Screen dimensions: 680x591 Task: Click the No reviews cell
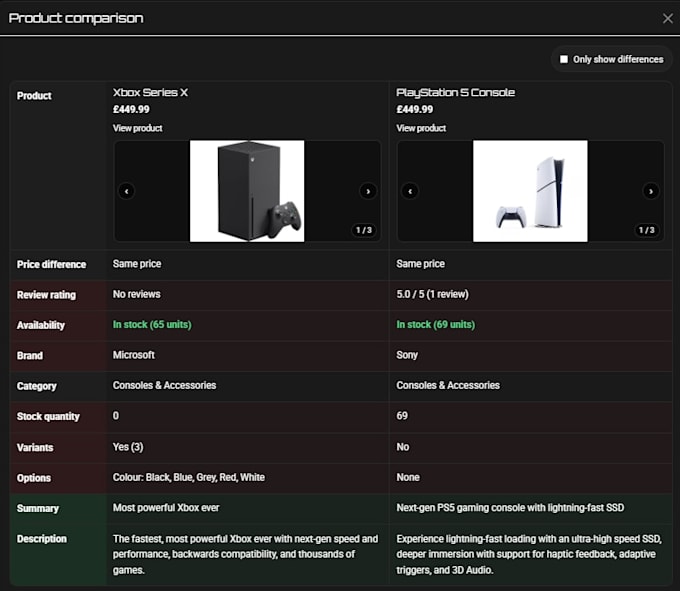point(136,294)
